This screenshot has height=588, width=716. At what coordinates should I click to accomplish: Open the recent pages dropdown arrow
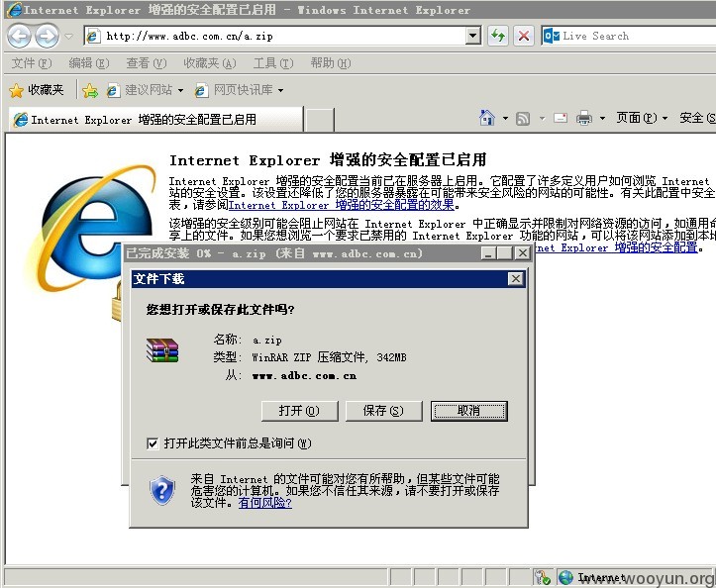point(69,36)
